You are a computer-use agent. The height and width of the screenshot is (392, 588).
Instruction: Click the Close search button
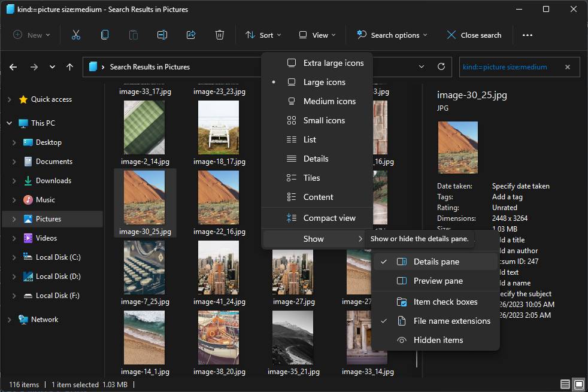(x=474, y=35)
